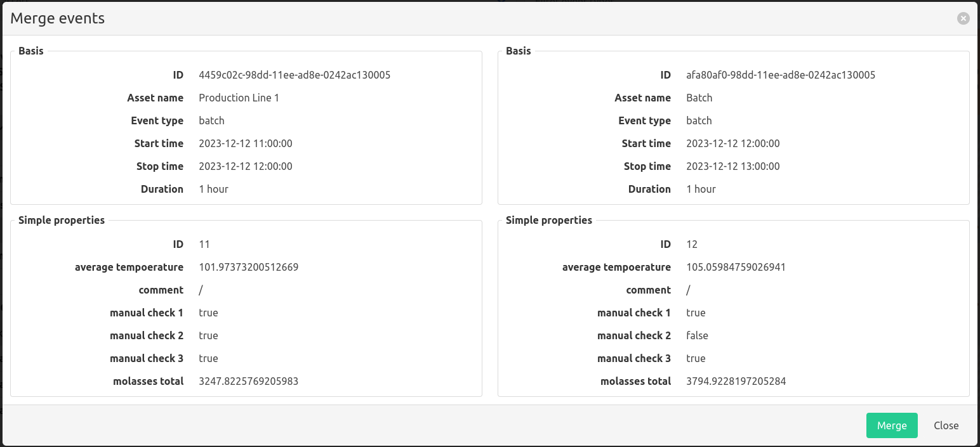This screenshot has height=447, width=980.
Task: Click the Close button in footer
Action: click(946, 425)
